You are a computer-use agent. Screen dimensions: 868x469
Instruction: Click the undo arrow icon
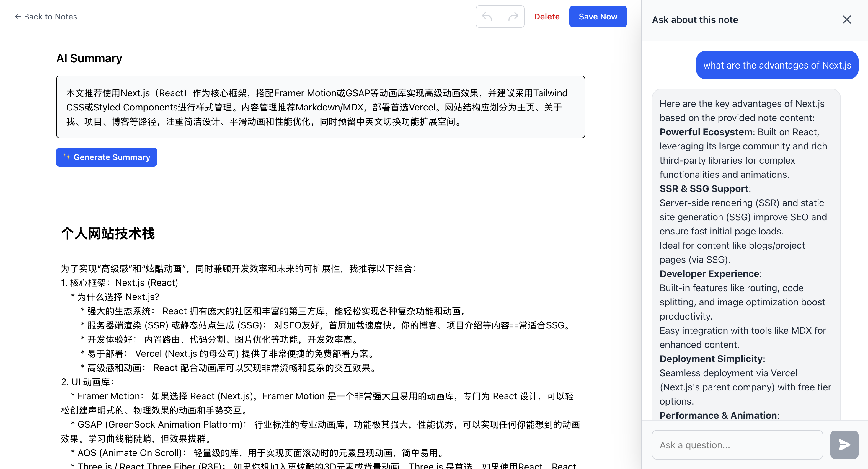[x=487, y=17]
